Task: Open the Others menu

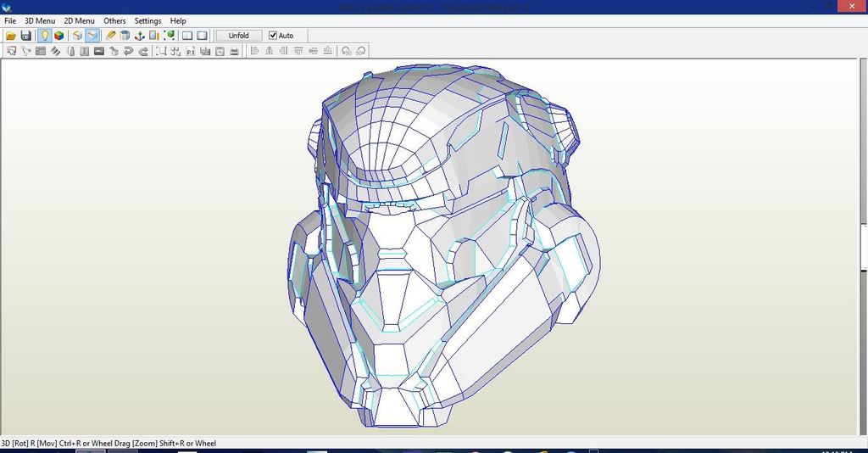Action: pos(114,20)
